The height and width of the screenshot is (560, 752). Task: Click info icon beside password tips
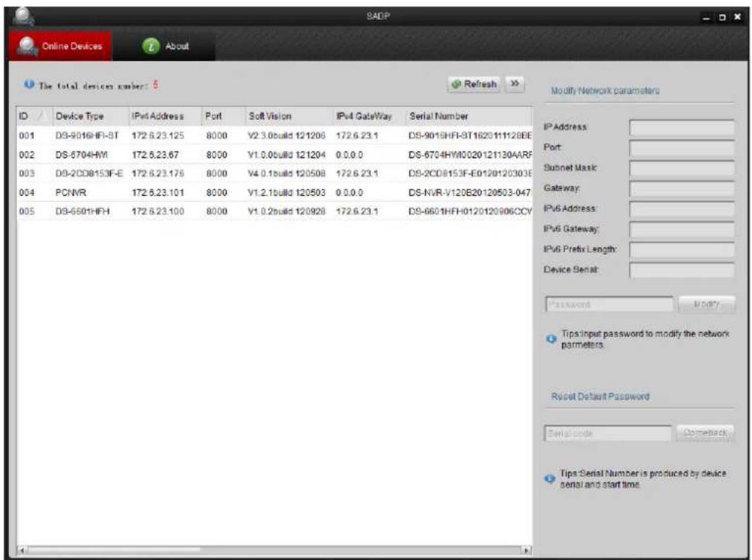[551, 339]
